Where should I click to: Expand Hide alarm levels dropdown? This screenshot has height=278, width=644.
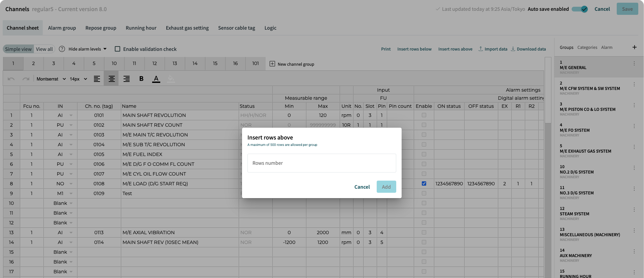[88, 49]
